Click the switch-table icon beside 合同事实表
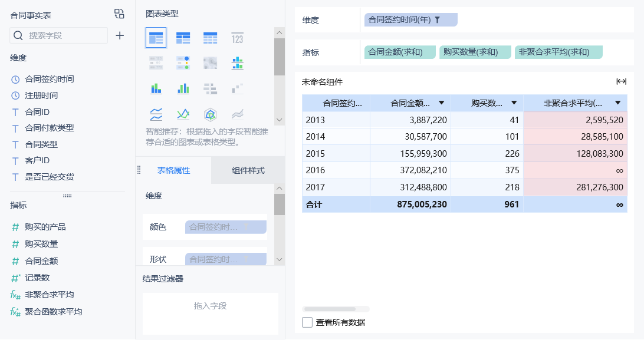This screenshot has width=644, height=340. [x=119, y=14]
